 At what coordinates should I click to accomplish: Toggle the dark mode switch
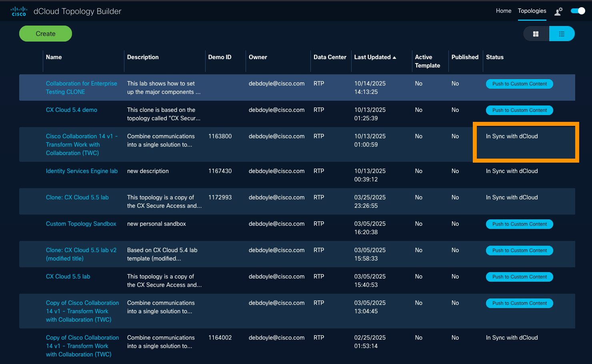[578, 11]
